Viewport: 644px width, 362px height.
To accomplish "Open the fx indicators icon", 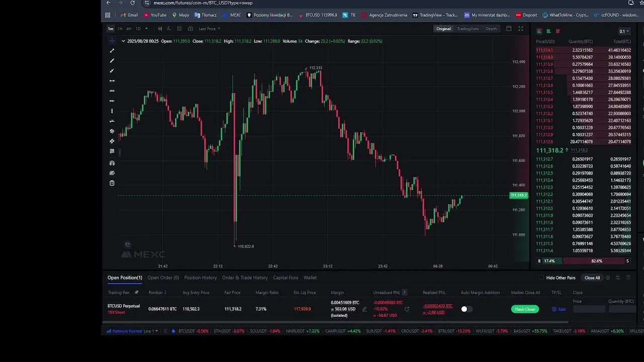I will 169,29.
